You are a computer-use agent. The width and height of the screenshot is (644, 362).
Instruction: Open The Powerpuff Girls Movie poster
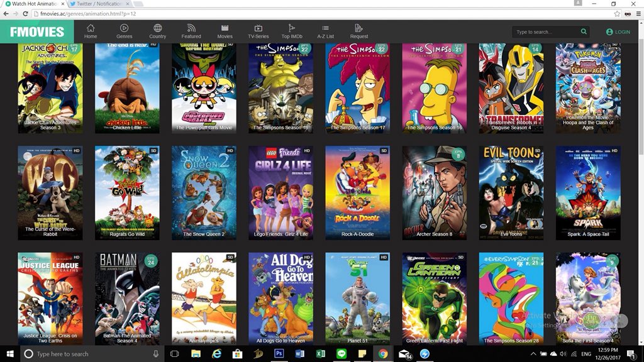pos(204,88)
